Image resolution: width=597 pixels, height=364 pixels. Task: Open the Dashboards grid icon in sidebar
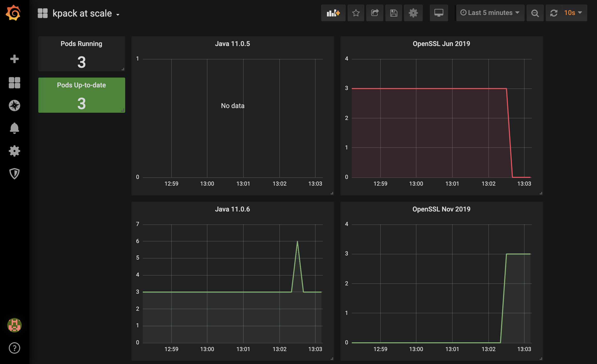coord(14,83)
